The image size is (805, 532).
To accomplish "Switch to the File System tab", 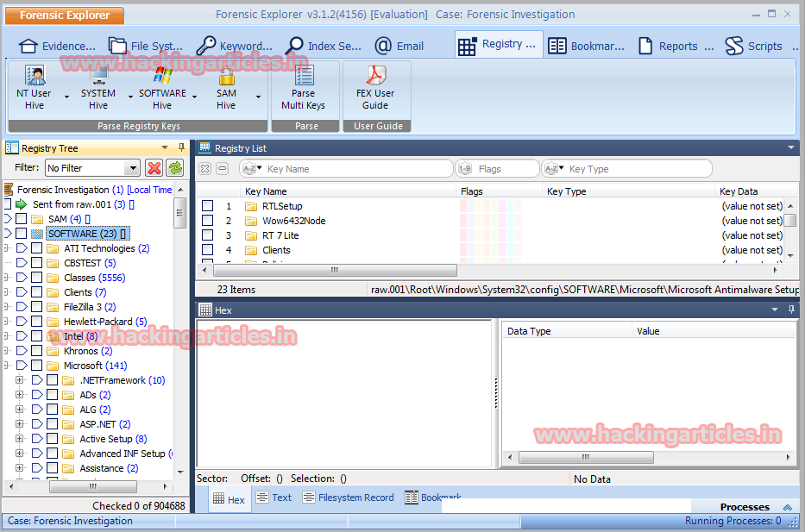I will point(147,47).
